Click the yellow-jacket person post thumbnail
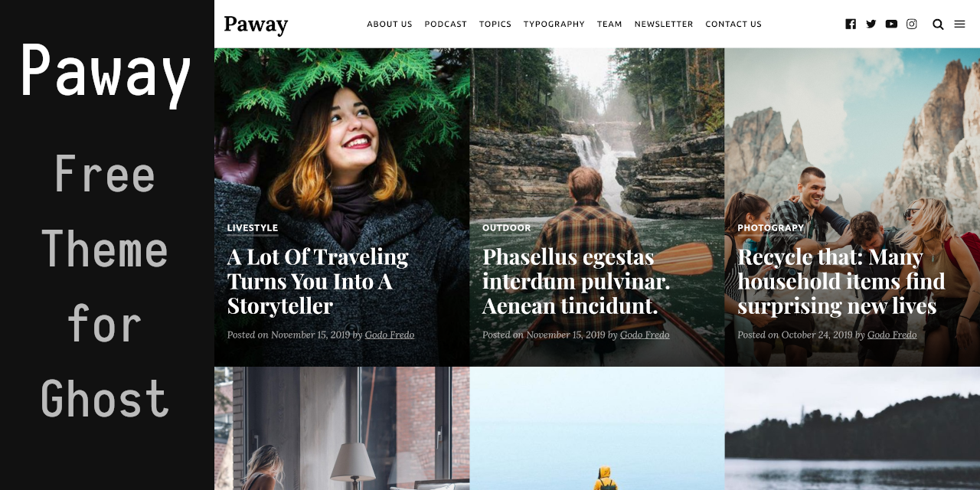 597,428
